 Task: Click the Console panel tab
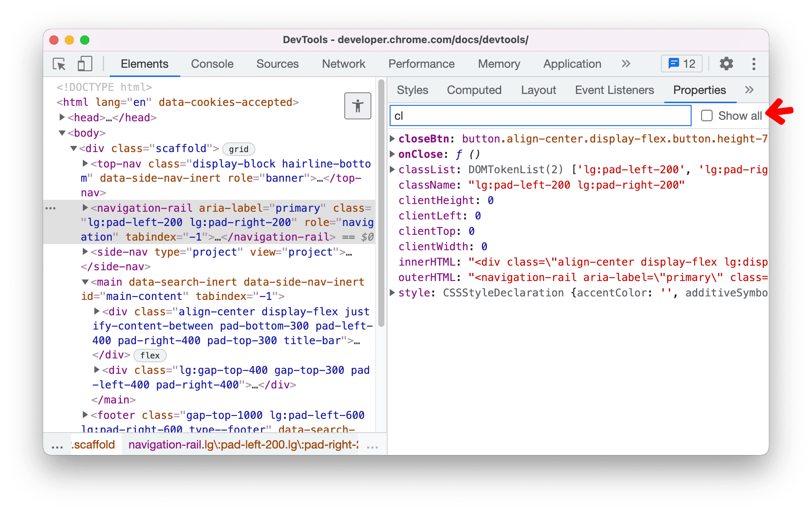pos(211,64)
